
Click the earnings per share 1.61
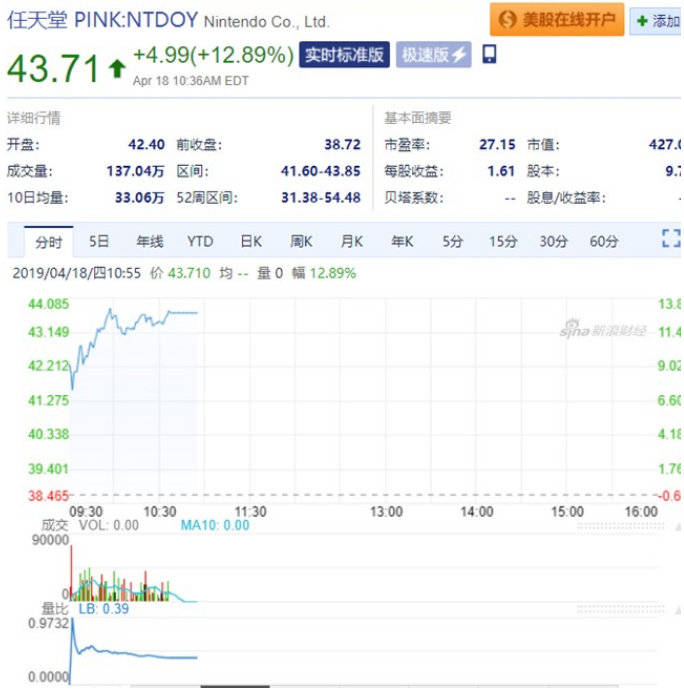(501, 171)
